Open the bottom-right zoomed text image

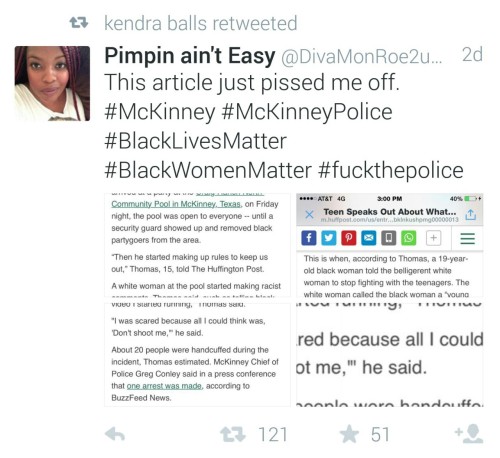(390, 355)
